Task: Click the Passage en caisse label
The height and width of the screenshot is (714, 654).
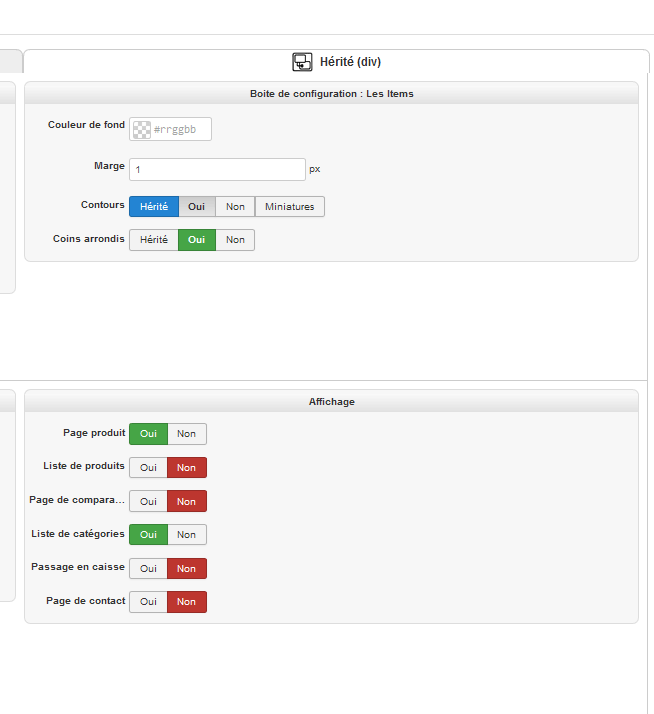Action: tap(78, 567)
